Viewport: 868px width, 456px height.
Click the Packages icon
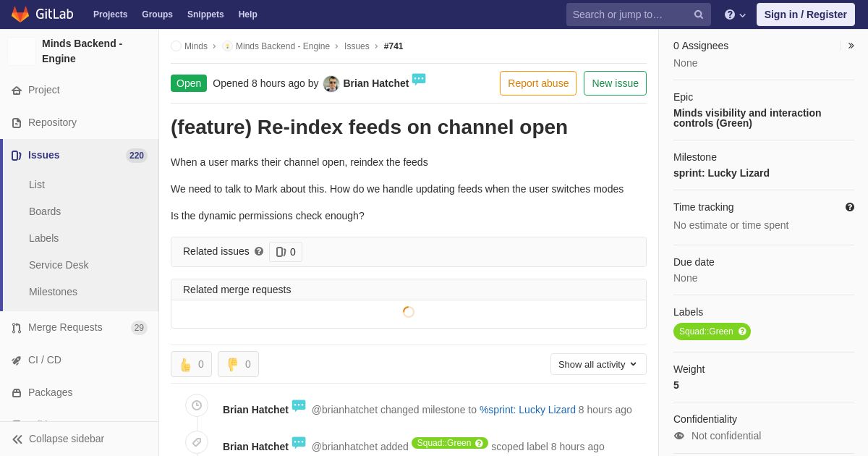tap(17, 393)
